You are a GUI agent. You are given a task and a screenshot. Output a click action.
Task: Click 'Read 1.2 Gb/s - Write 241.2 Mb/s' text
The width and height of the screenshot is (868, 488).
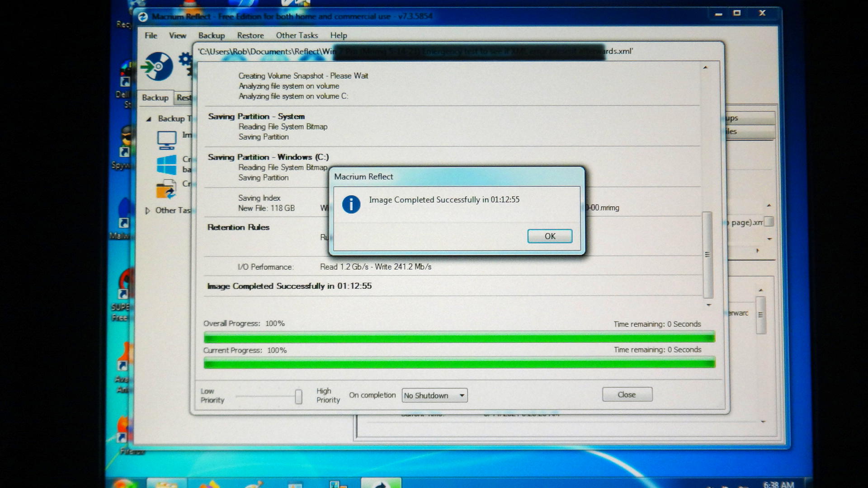(x=376, y=267)
